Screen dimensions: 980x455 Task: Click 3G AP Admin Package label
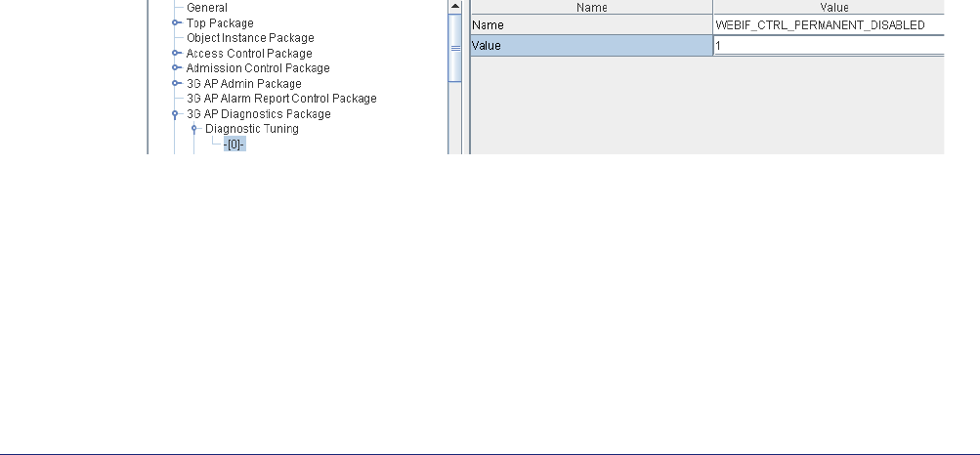[243, 84]
